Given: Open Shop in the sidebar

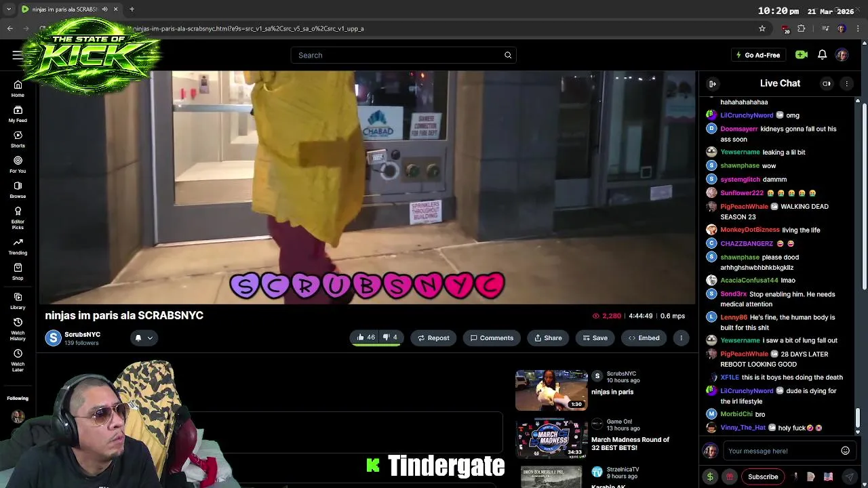Looking at the screenshot, I should tap(18, 272).
